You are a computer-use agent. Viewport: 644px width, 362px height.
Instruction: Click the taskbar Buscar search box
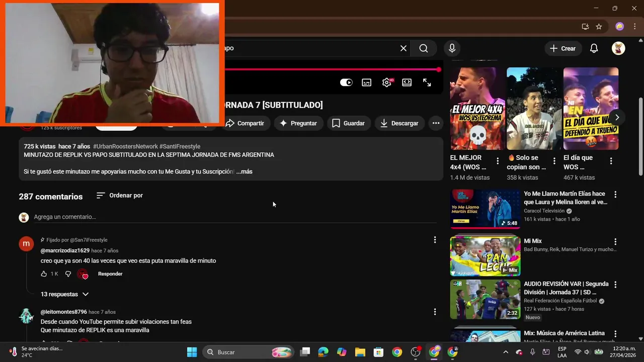[x=249, y=352]
